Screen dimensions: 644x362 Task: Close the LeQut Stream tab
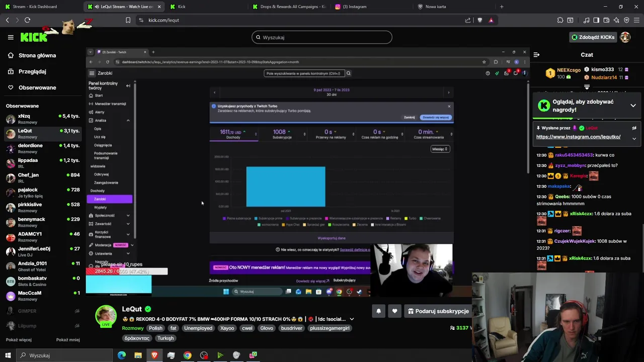(159, 7)
